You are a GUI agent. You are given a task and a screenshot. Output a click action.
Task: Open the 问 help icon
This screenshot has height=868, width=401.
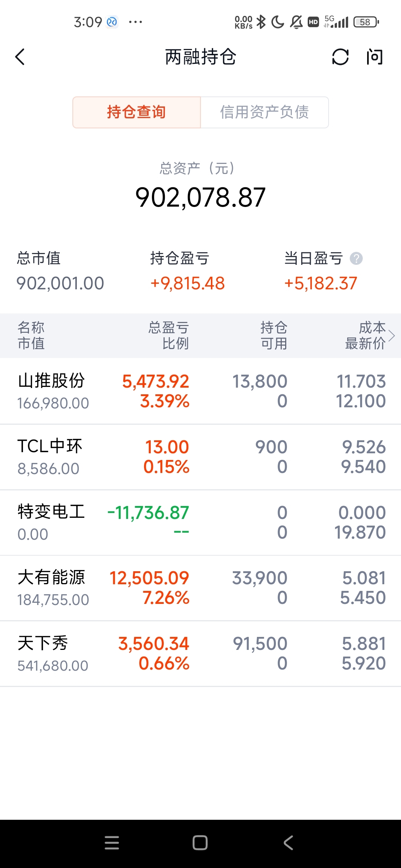(x=374, y=57)
